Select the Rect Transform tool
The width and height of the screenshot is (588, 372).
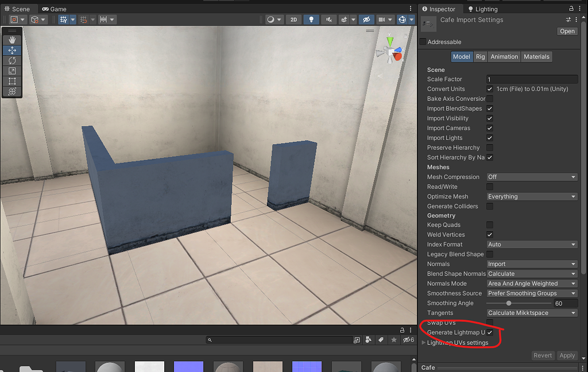click(12, 80)
